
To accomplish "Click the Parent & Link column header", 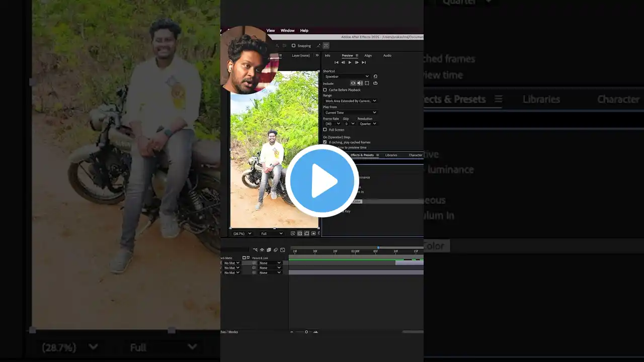I will (x=260, y=258).
